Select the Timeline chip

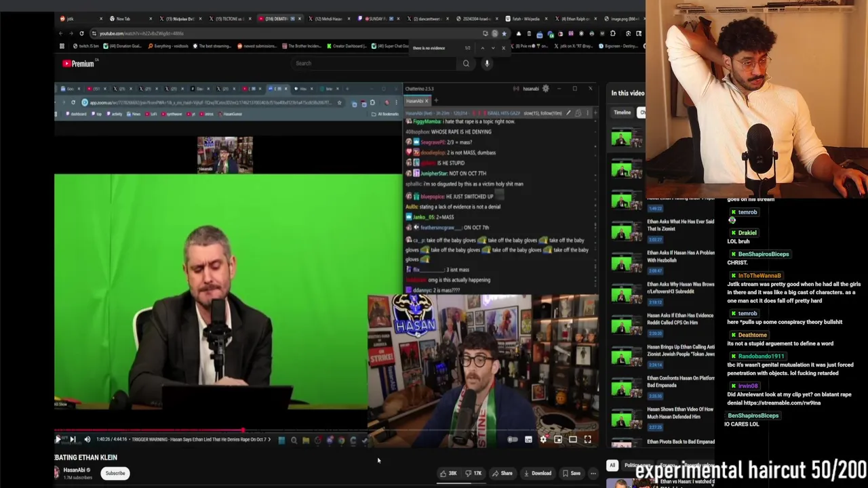click(622, 113)
